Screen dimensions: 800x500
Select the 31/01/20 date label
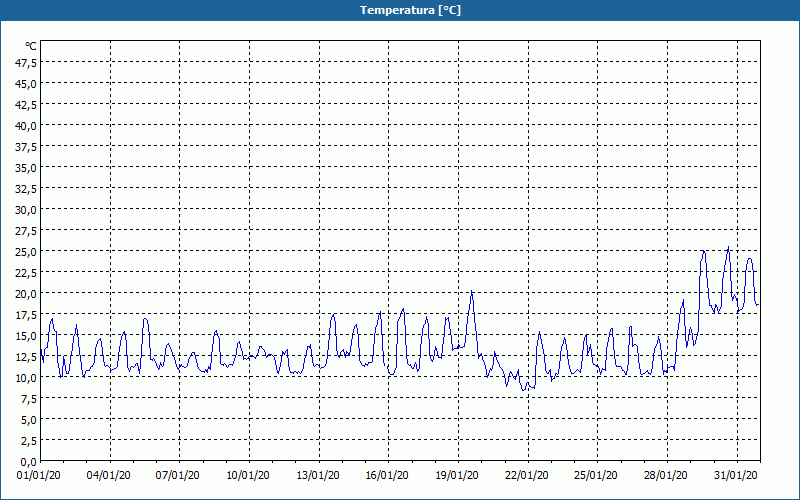(x=736, y=476)
